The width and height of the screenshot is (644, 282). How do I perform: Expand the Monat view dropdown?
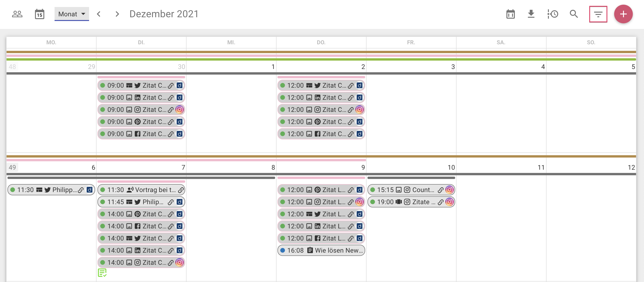tap(72, 14)
